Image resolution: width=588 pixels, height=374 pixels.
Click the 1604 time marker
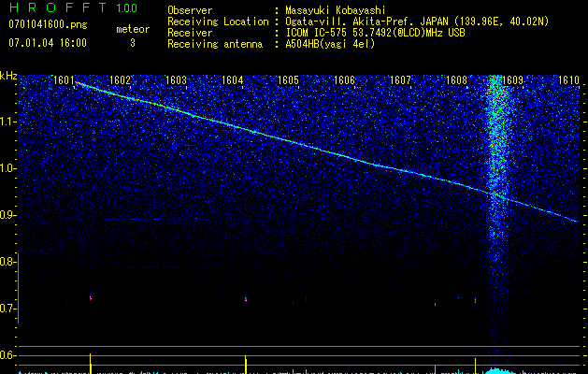click(x=232, y=79)
